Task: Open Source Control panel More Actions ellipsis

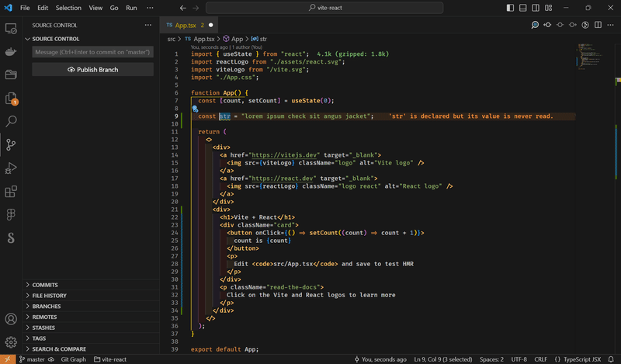Action: [148, 25]
